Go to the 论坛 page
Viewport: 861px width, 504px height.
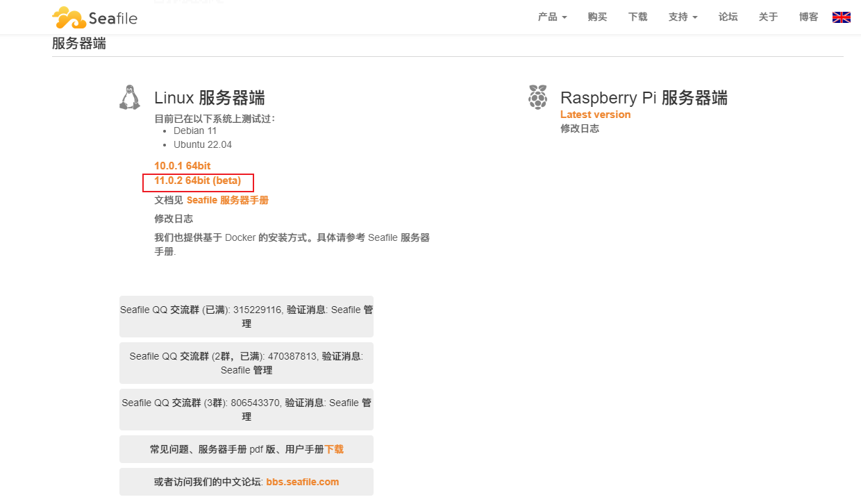pos(728,17)
